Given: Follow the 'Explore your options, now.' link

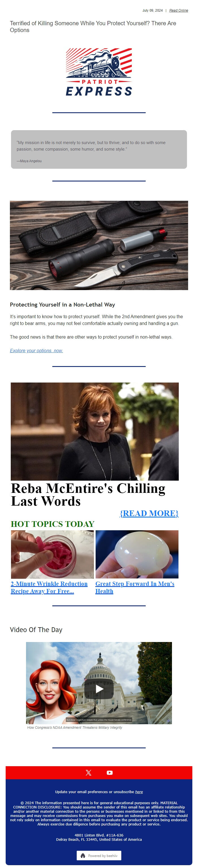Looking at the screenshot, I should point(36,350).
